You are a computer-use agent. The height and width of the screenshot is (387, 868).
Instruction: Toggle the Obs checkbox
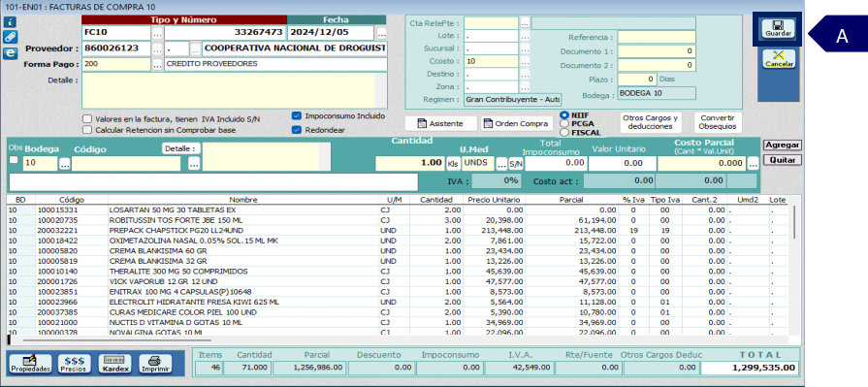pyautogui.click(x=14, y=160)
